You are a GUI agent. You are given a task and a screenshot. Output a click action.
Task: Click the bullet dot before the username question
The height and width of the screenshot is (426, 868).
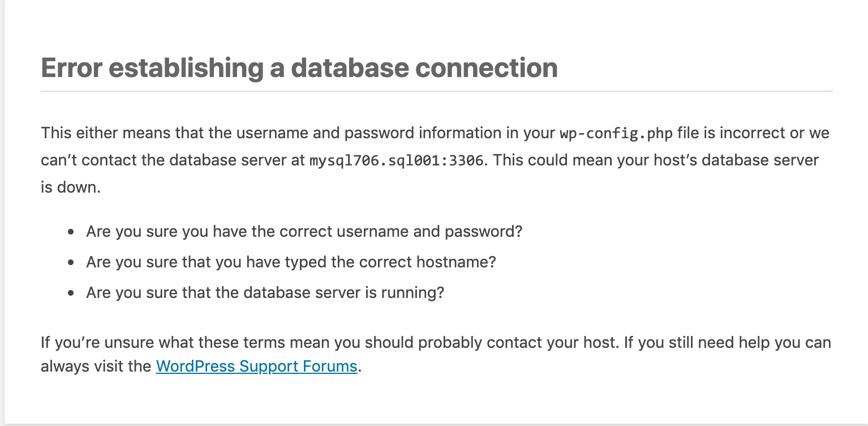[71, 232]
